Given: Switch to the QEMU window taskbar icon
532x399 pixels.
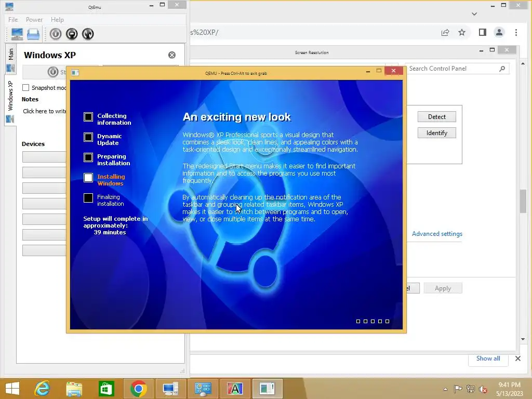Looking at the screenshot, I should click(267, 389).
